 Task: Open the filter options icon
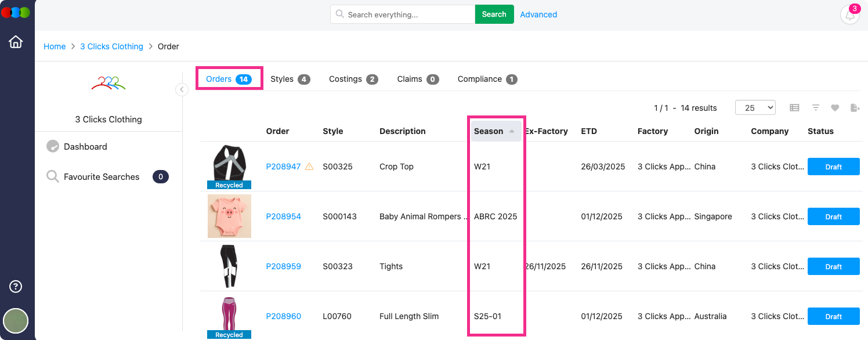tap(816, 108)
